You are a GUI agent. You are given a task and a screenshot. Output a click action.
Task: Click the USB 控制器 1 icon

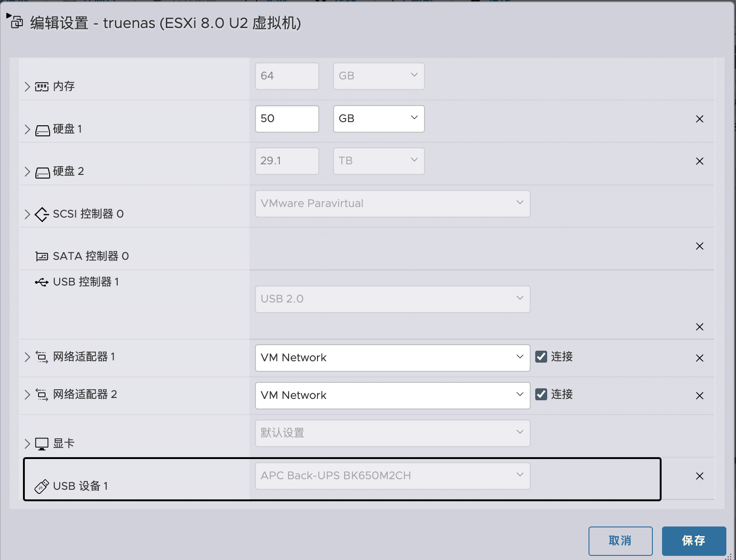[x=42, y=282]
